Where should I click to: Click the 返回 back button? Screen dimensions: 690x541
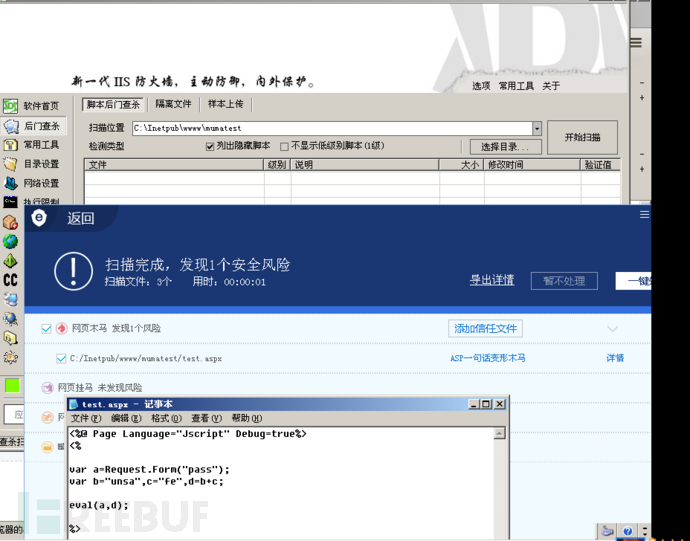81,218
